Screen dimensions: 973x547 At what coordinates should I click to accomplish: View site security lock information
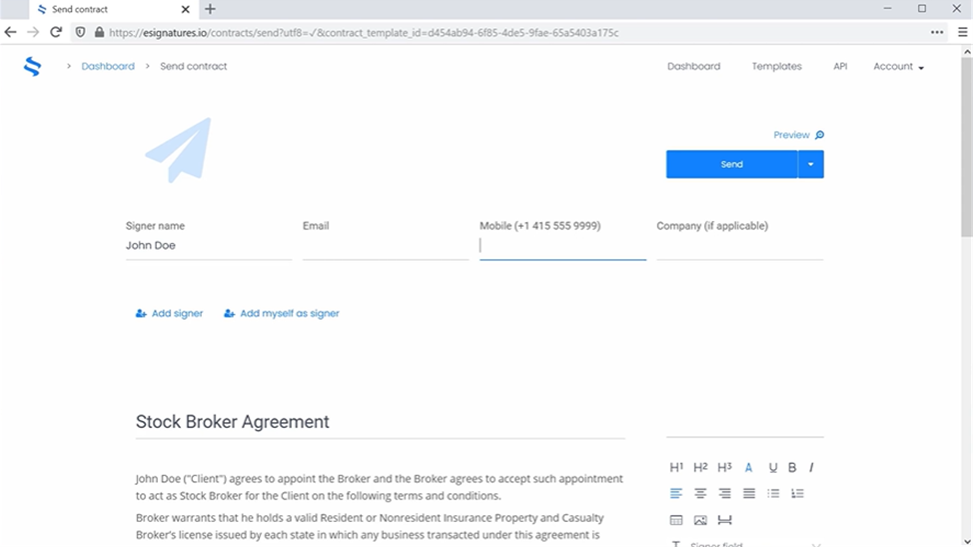99,32
